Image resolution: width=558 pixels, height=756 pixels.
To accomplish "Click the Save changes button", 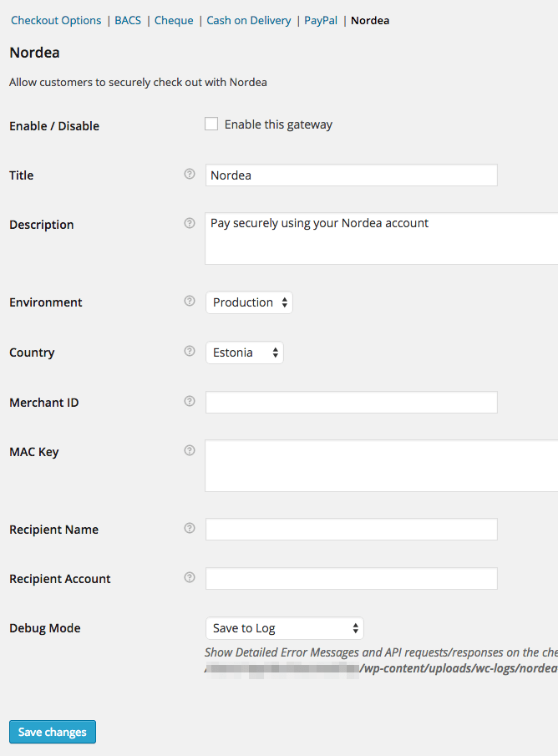I will (52, 731).
